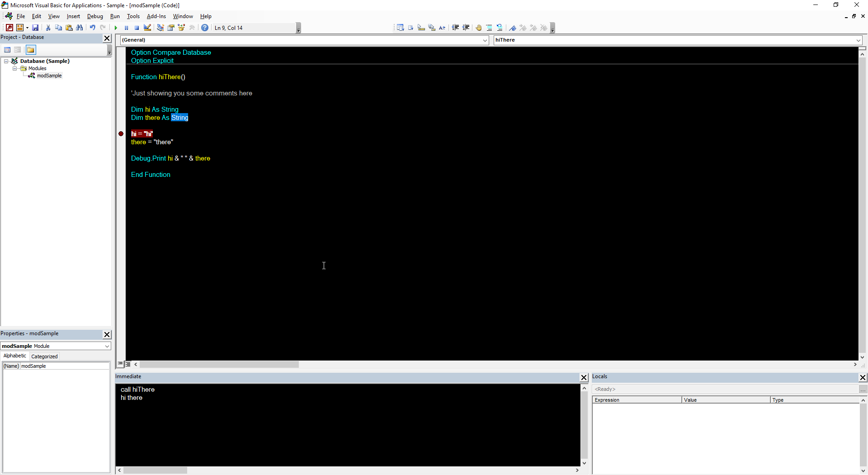Click the Toggle Bookmark flag icon

512,28
